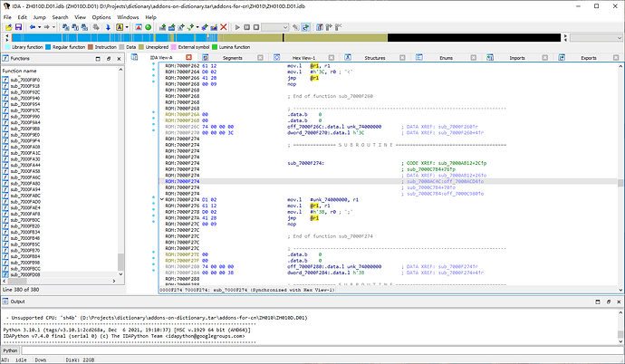Click the blue down arrow toolbar icon
The width and height of the screenshot is (625, 364).
tap(108, 27)
